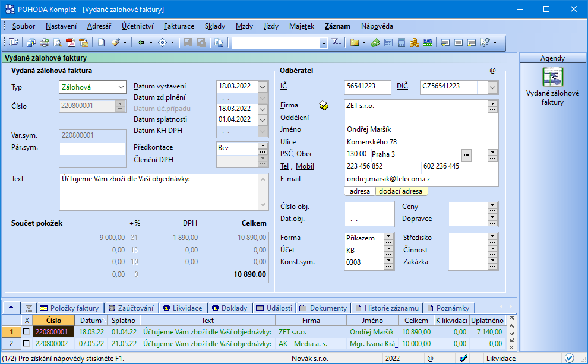
Task: Click the 7 140,00 Uplatněno cell
Action: pyautogui.click(x=487, y=332)
